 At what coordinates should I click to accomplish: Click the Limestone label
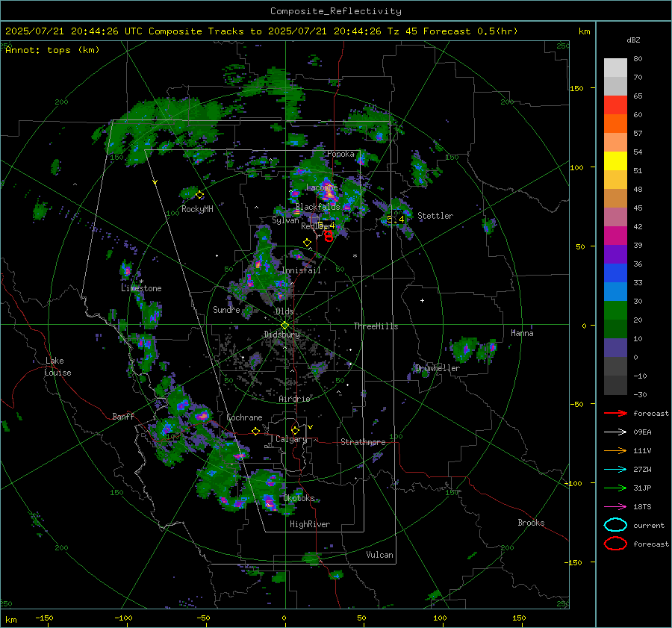pos(141,288)
